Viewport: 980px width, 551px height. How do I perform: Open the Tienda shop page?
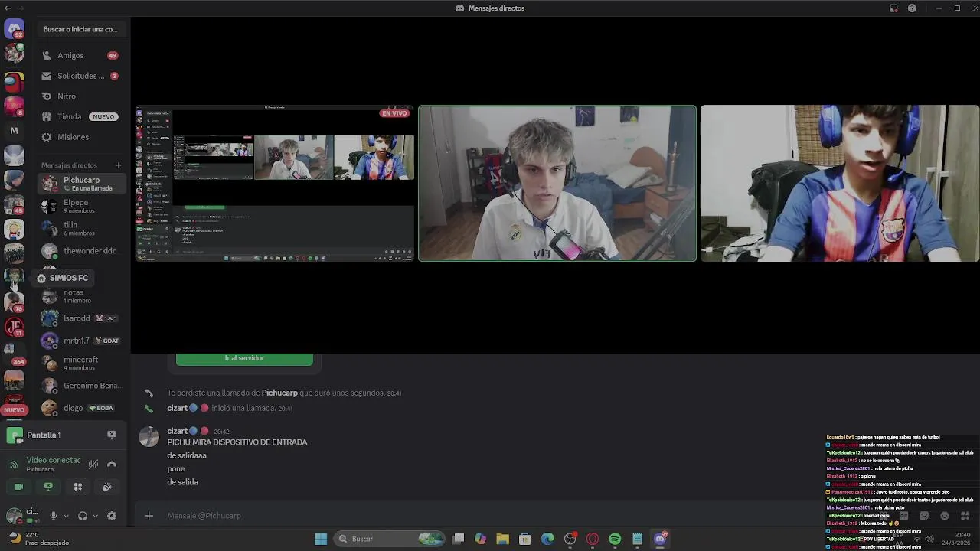(81, 116)
